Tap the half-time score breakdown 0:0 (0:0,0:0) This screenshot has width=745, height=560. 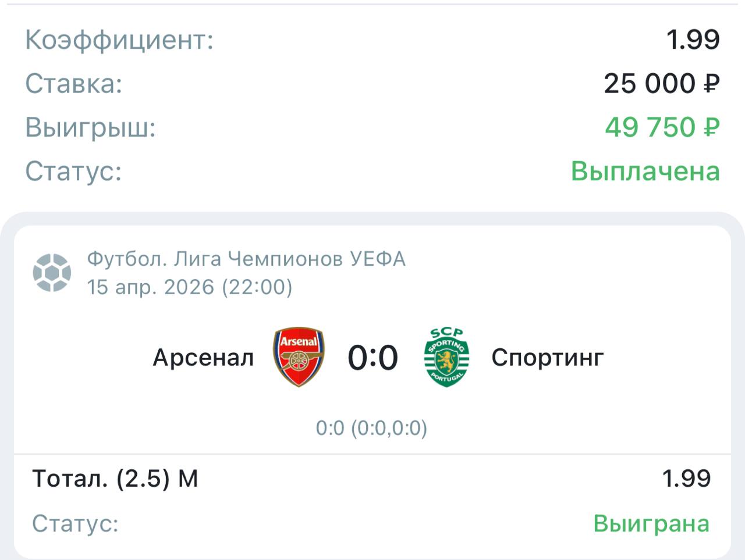coord(371,429)
